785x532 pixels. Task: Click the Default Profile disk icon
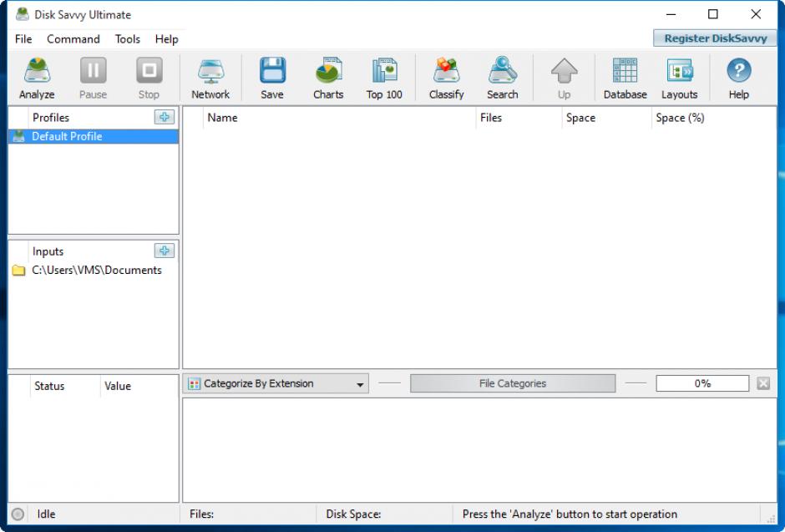click(x=18, y=137)
